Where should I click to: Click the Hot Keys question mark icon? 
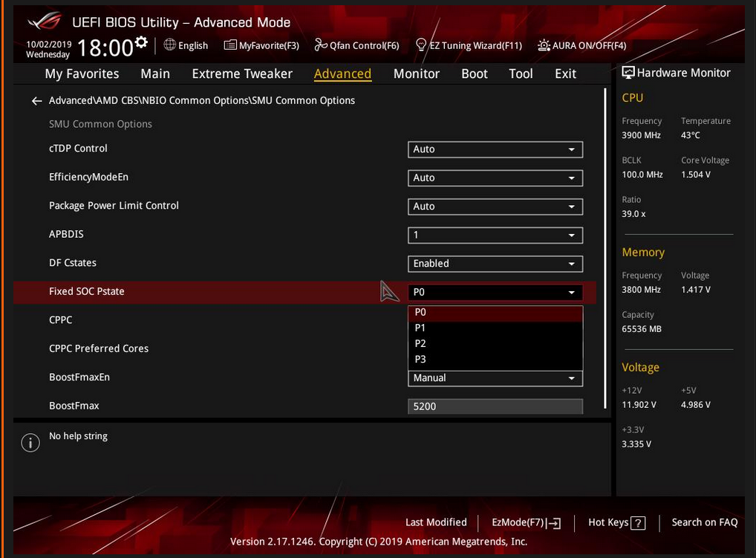point(638,523)
